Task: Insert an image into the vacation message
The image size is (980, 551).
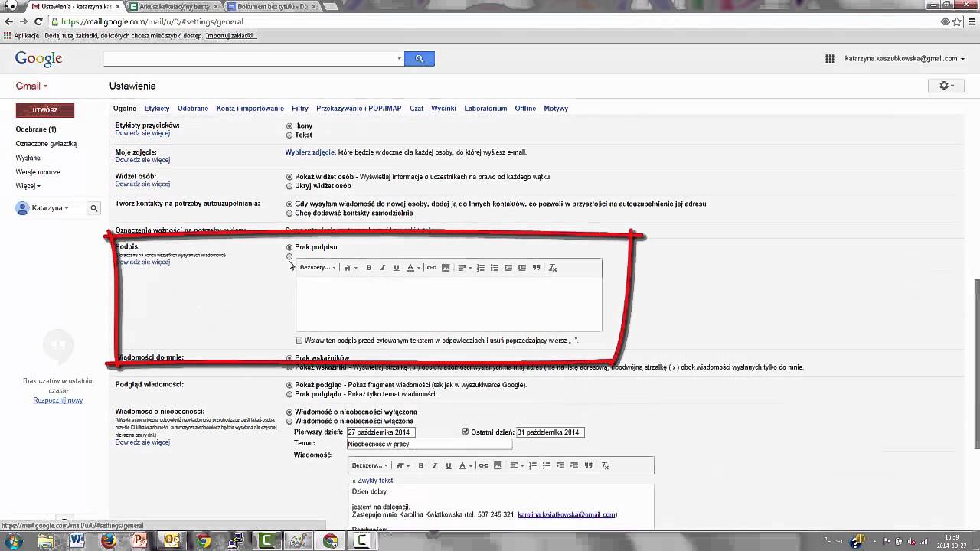Action: [498, 465]
